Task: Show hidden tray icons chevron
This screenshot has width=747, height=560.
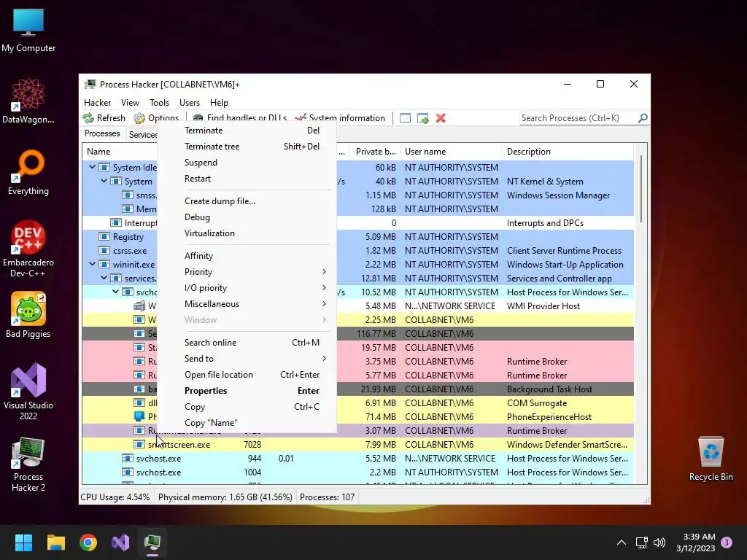Action: 622,542
